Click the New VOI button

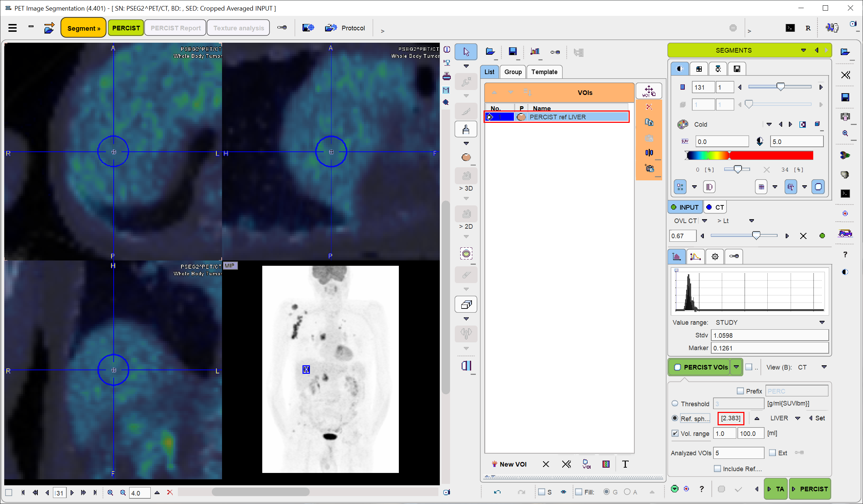[509, 464]
